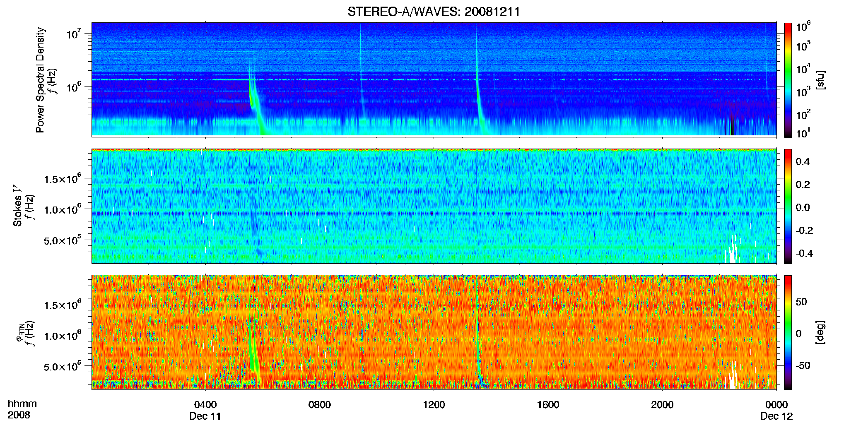Click the -0.4 Stokes colorbar value
Viewport: 868px width, 447px height.
804,253
